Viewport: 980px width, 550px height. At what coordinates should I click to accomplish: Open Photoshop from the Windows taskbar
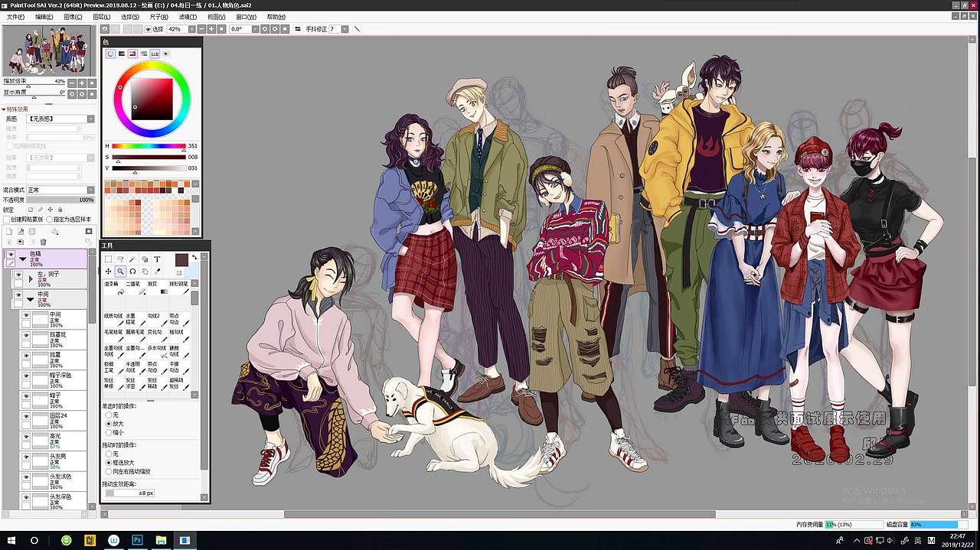(x=138, y=540)
